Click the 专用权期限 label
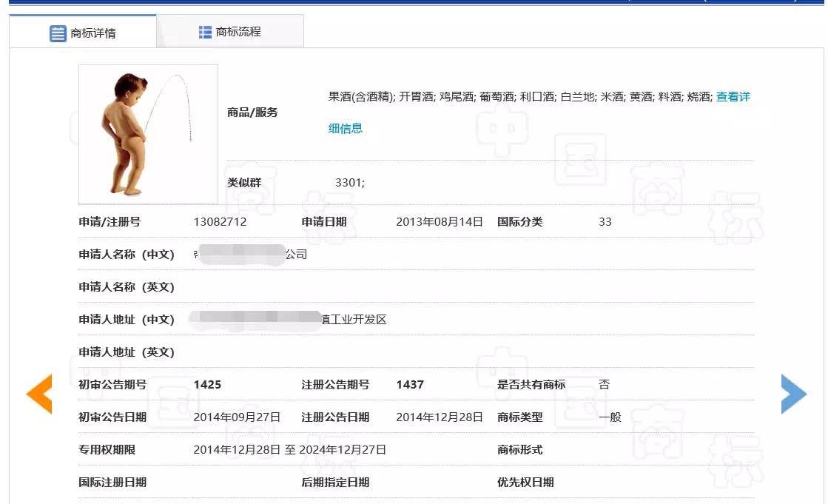828x504 pixels. pos(107,450)
